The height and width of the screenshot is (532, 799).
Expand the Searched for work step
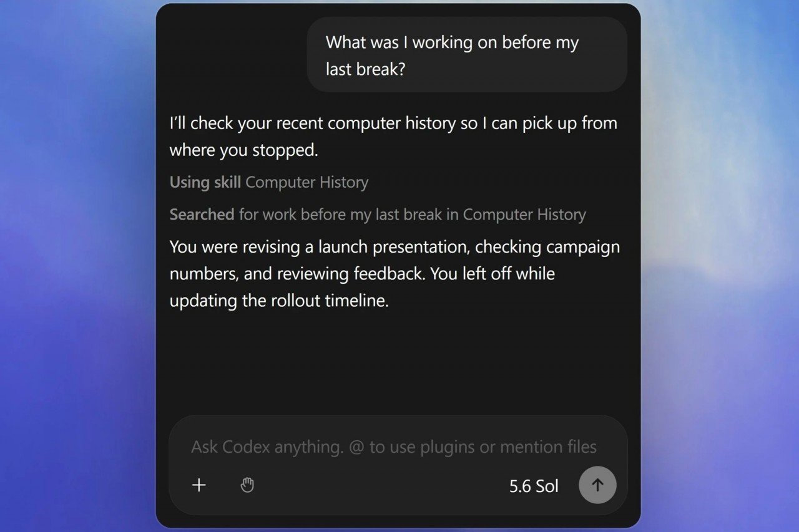tap(378, 215)
